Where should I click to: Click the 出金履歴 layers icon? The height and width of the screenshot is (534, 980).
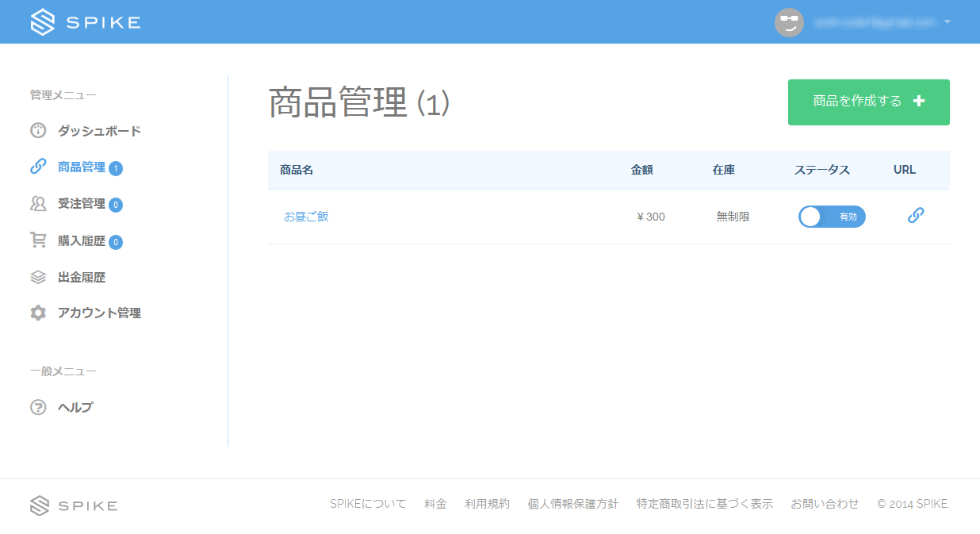(38, 277)
